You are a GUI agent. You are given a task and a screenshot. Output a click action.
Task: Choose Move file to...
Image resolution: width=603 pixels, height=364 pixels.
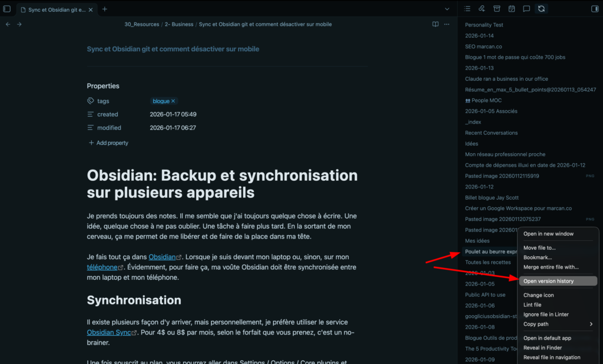pyautogui.click(x=539, y=248)
